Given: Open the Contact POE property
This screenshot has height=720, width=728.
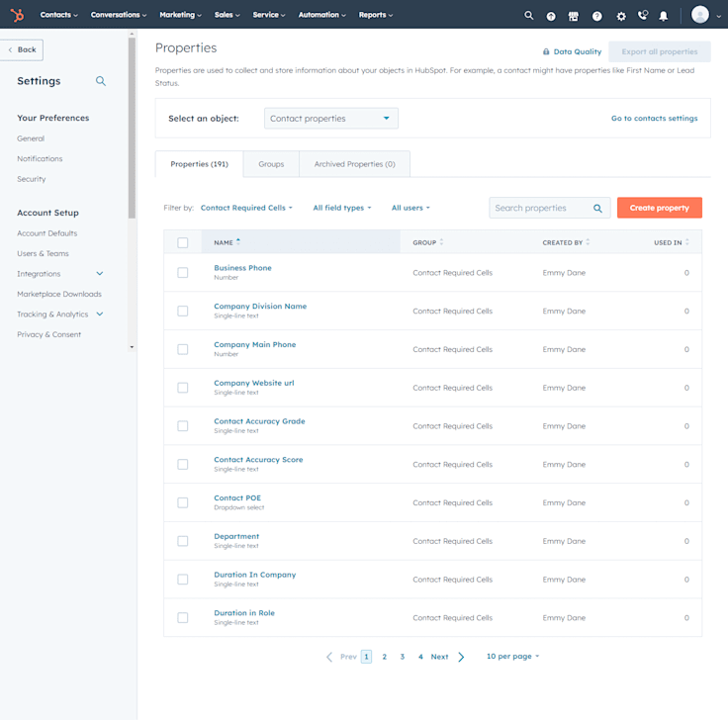Looking at the screenshot, I should [x=237, y=498].
